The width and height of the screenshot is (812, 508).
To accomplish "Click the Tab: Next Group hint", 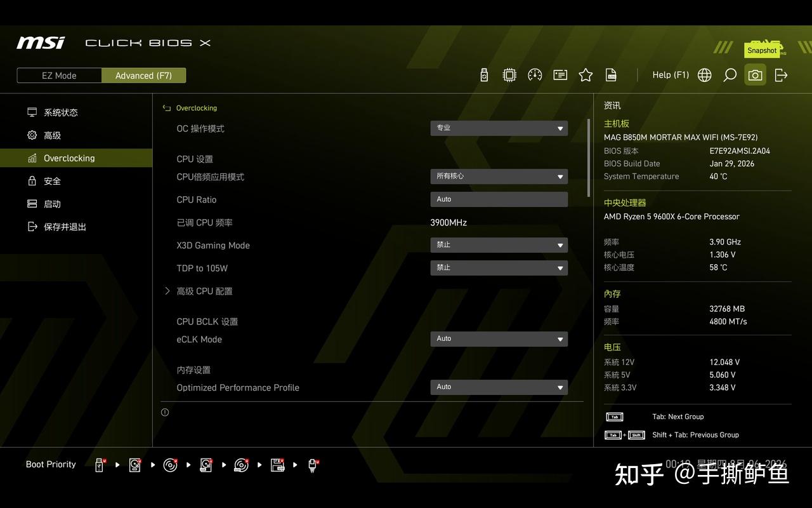I will (678, 417).
